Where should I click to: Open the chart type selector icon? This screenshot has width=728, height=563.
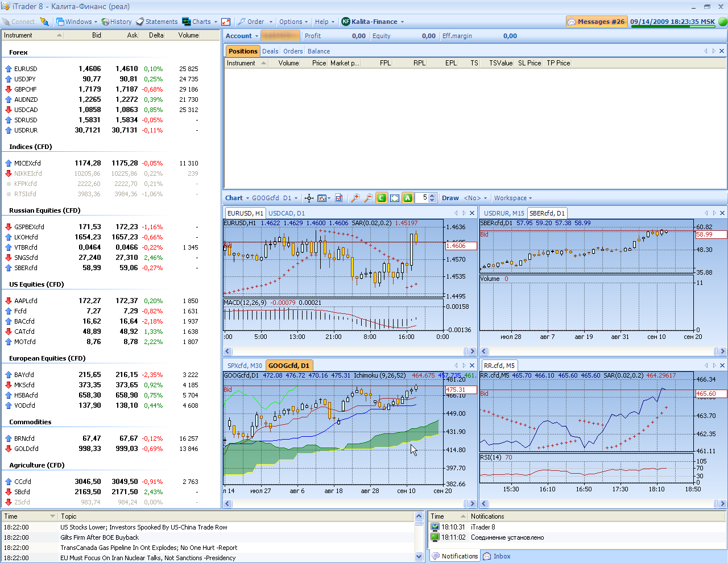point(324,198)
